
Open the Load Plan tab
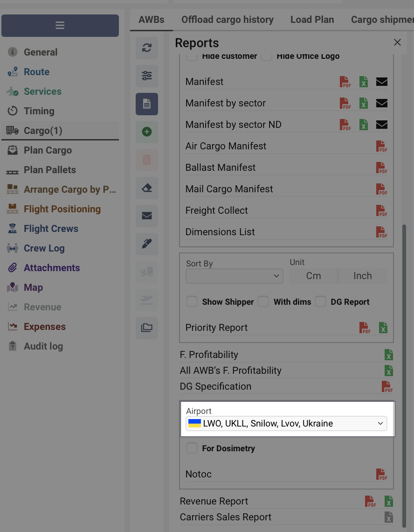coord(312,20)
